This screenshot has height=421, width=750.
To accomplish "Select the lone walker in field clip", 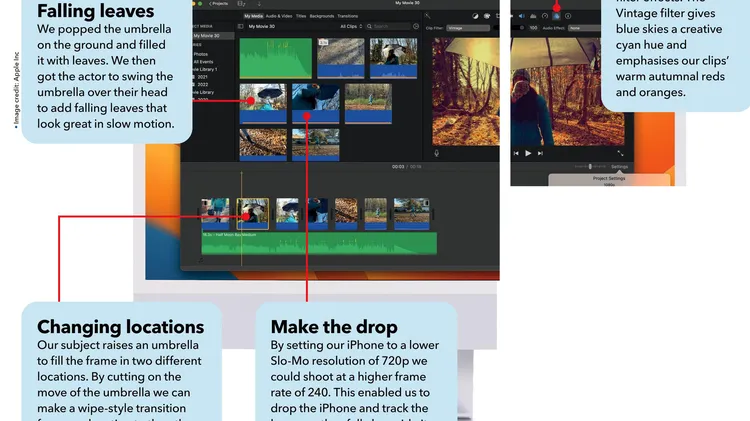I will tap(368, 104).
